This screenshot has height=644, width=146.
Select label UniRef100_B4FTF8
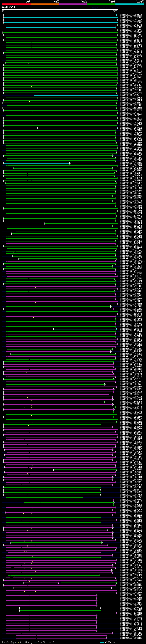coord(131,301)
